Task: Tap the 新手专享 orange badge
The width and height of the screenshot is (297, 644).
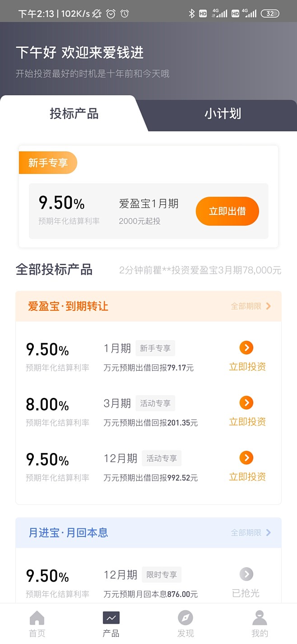Action: [x=48, y=163]
